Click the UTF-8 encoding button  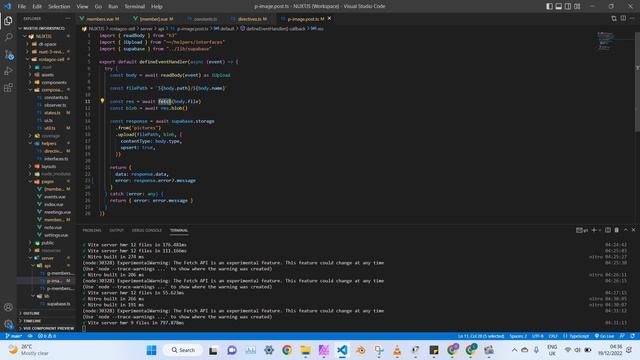click(538, 336)
